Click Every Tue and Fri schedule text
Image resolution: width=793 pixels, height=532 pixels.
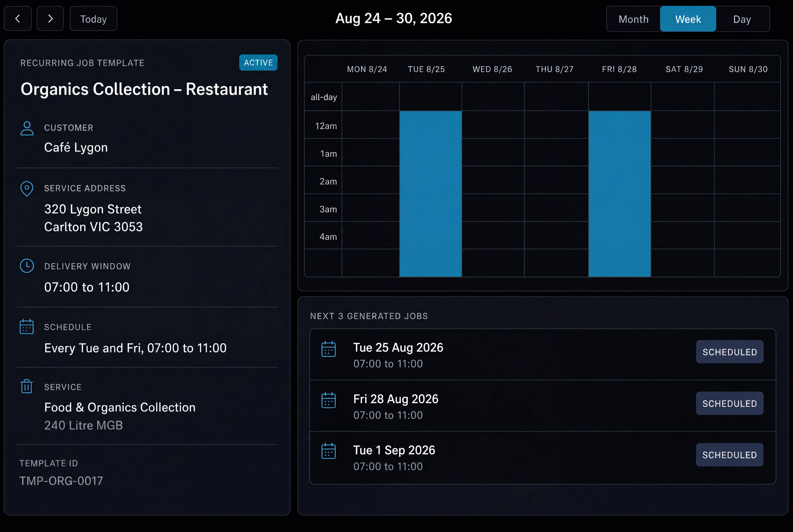point(135,348)
